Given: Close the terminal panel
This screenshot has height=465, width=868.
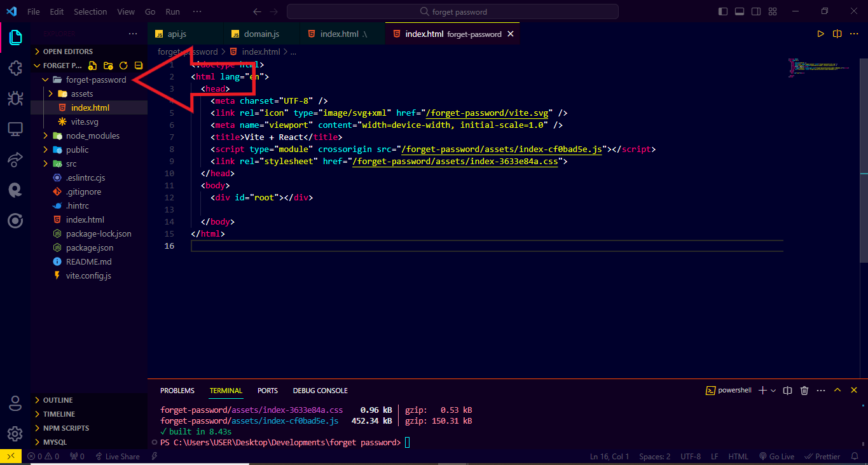Looking at the screenshot, I should [x=854, y=391].
